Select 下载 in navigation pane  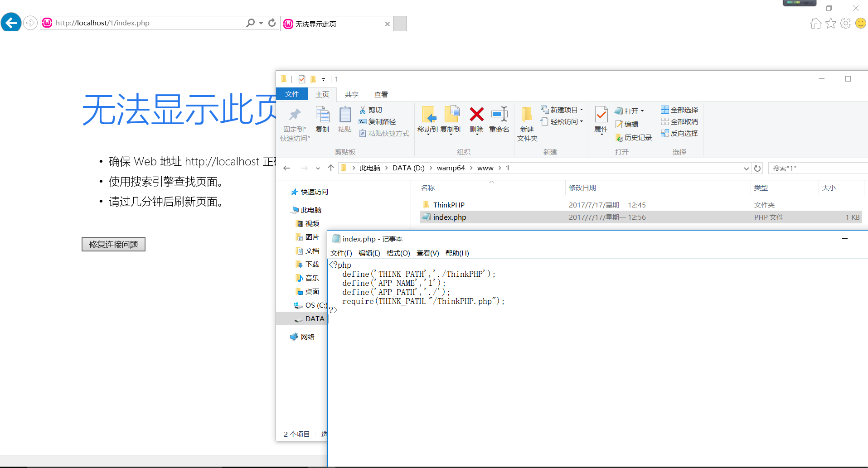point(307,265)
